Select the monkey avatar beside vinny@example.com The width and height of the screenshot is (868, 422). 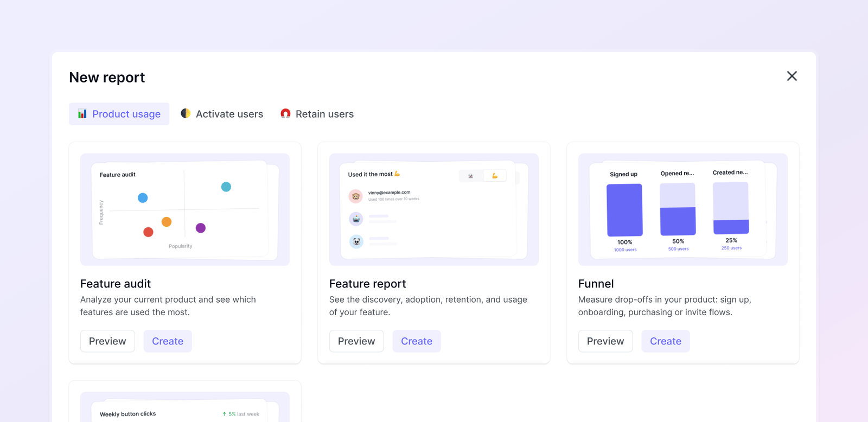click(356, 196)
